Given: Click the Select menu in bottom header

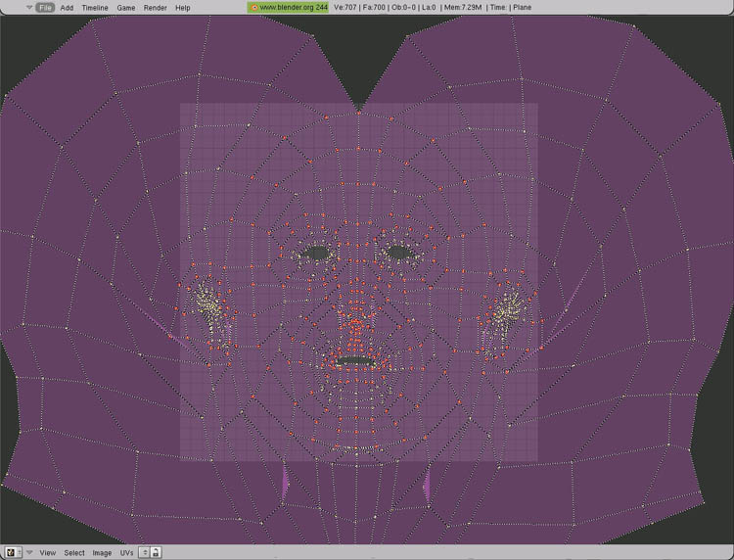Looking at the screenshot, I should pos(74,553).
